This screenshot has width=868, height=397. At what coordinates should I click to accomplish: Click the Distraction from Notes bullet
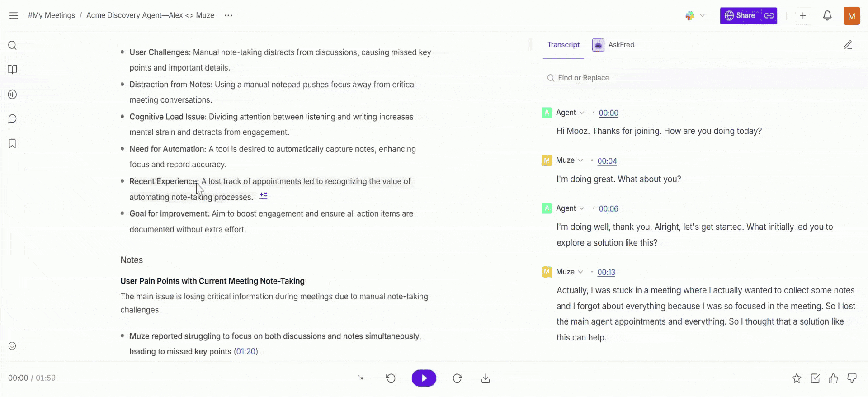tap(273, 92)
